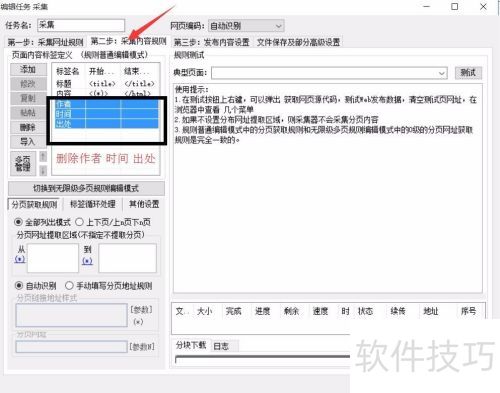Click the 开始... column header
The height and width of the screenshot is (393, 500).
(x=103, y=71)
